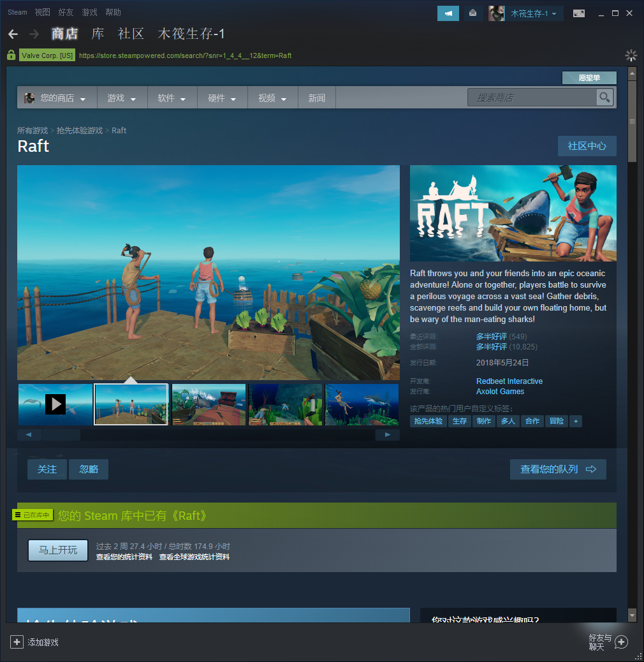
Task: Open developer Redbeet Interactive link
Action: pos(509,381)
